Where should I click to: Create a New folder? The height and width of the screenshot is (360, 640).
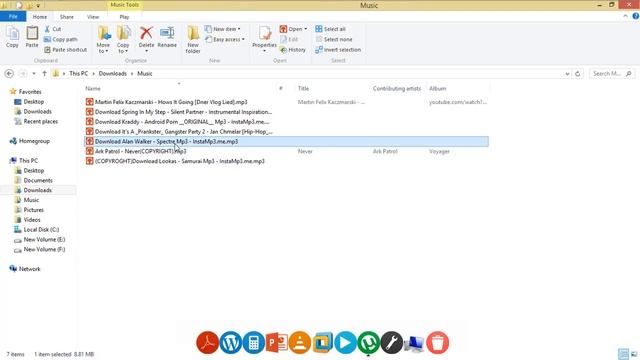pos(193,40)
